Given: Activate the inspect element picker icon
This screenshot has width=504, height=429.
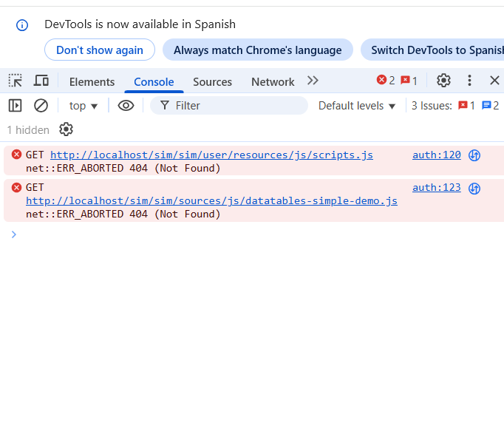Looking at the screenshot, I should pos(15,81).
